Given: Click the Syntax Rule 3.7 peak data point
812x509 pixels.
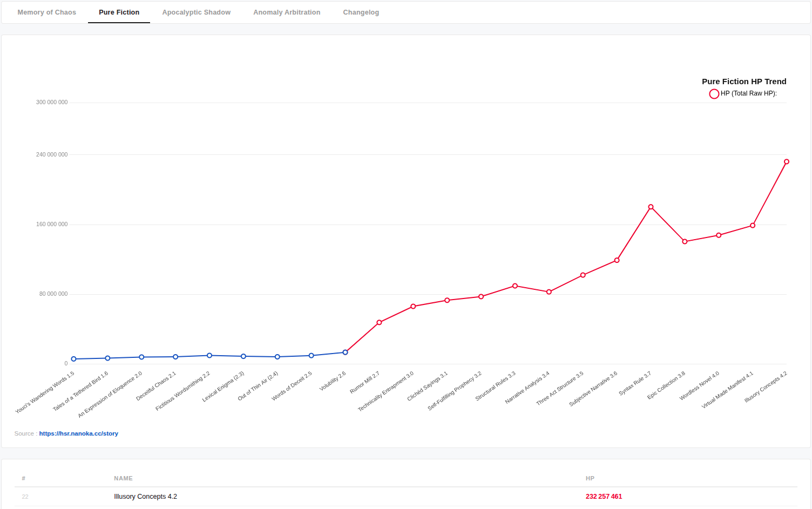Looking at the screenshot, I should tap(651, 207).
